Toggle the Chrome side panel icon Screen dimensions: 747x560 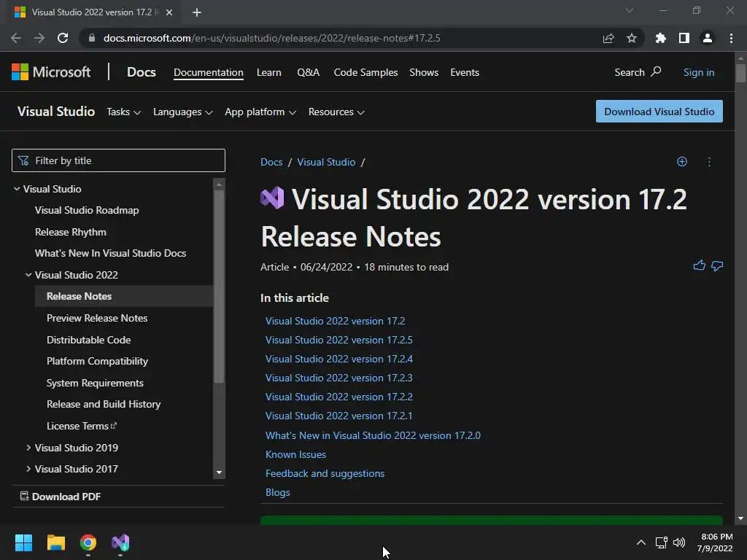pyautogui.click(x=684, y=38)
